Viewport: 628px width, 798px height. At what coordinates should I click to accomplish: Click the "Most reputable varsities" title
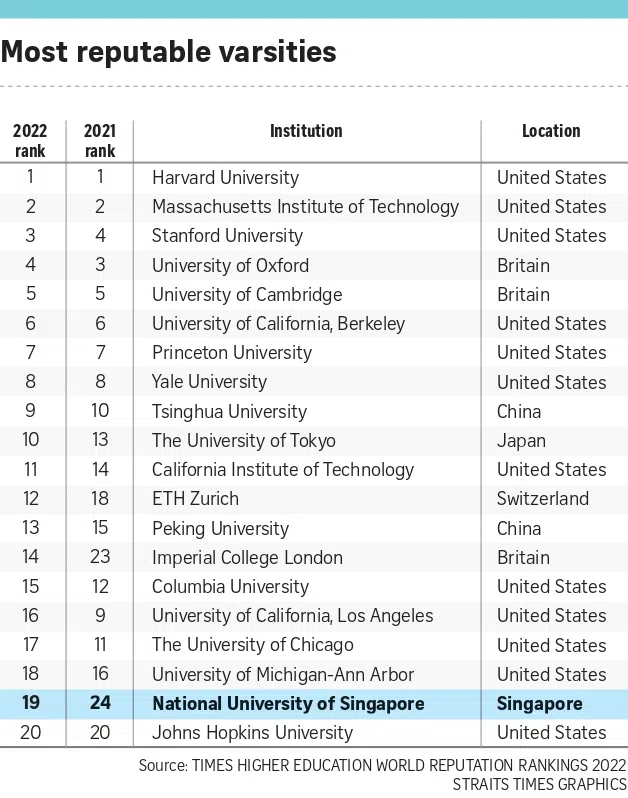coord(169,51)
